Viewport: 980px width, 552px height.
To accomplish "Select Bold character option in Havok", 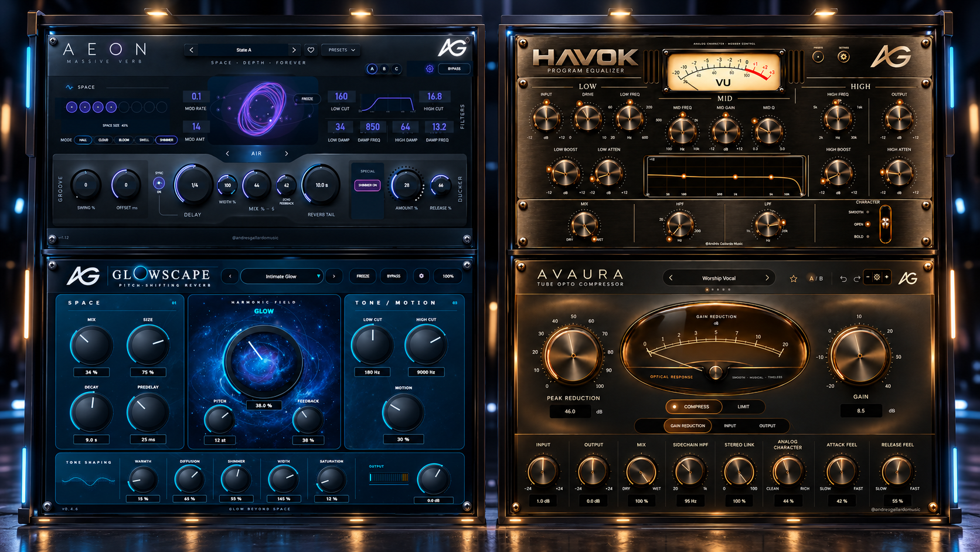I will coord(862,236).
